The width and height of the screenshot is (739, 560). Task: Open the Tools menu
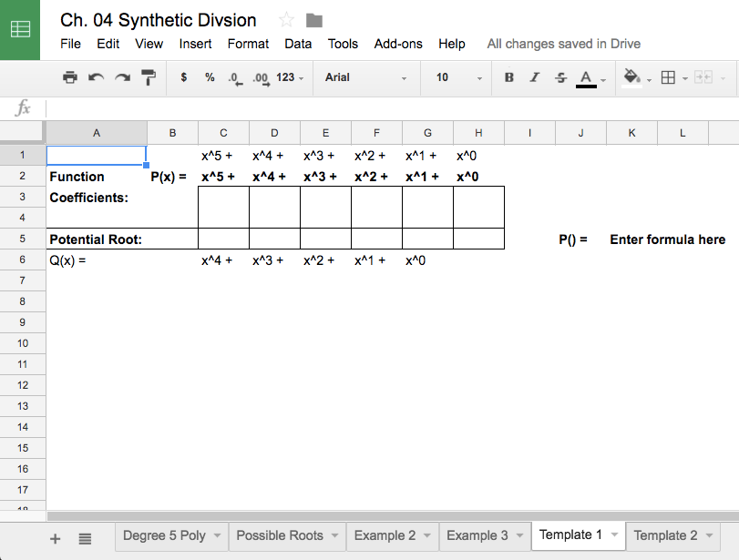(x=343, y=44)
